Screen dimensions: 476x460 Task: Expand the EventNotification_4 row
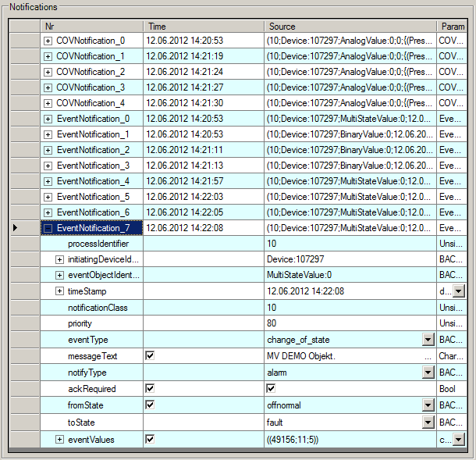point(48,181)
